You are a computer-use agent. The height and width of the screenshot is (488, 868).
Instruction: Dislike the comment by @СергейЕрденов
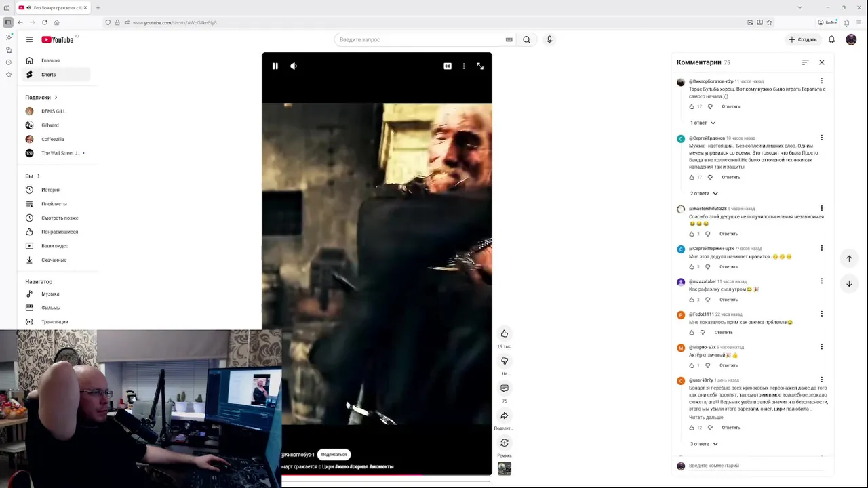[x=710, y=177]
